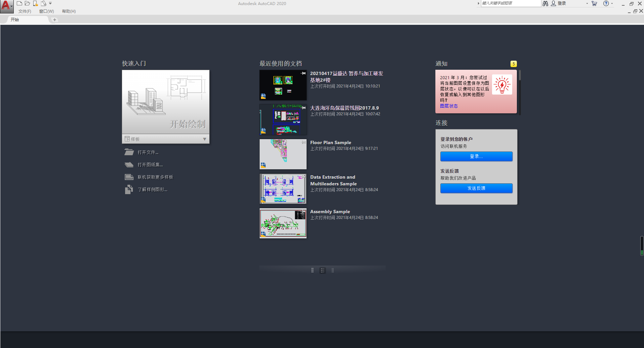Viewport: 644px width, 348px height.
Task: Open the 大连海洋岛保温管线图 drawing thumbnail
Action: click(283, 120)
